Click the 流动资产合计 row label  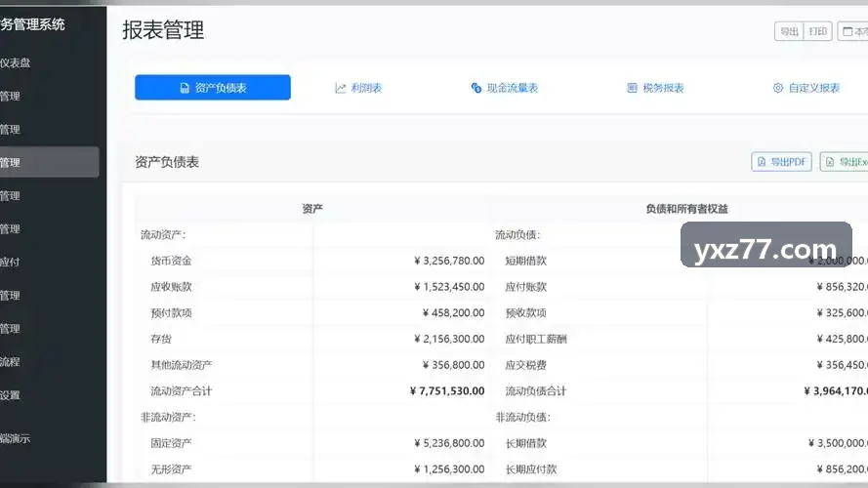[182, 390]
